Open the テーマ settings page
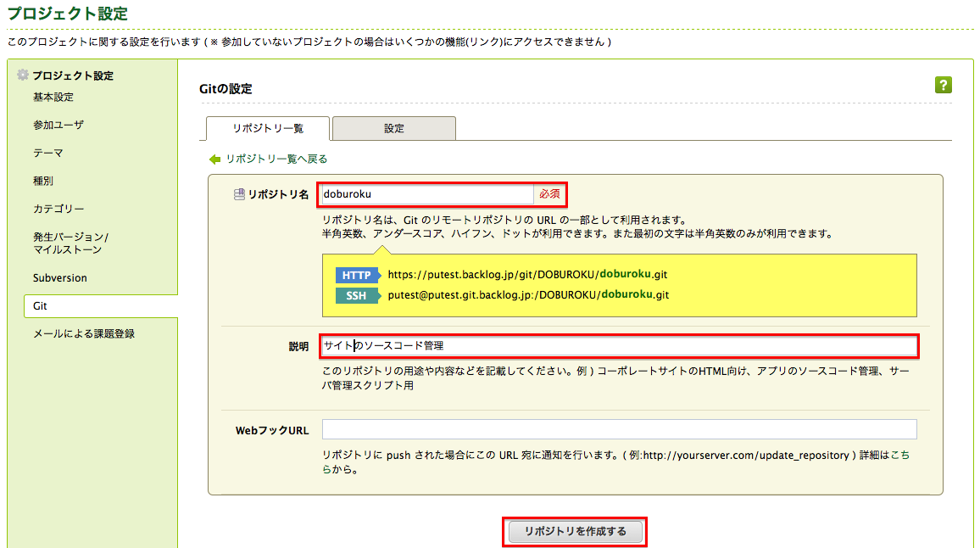This screenshot has height=548, width=980. 49,153
